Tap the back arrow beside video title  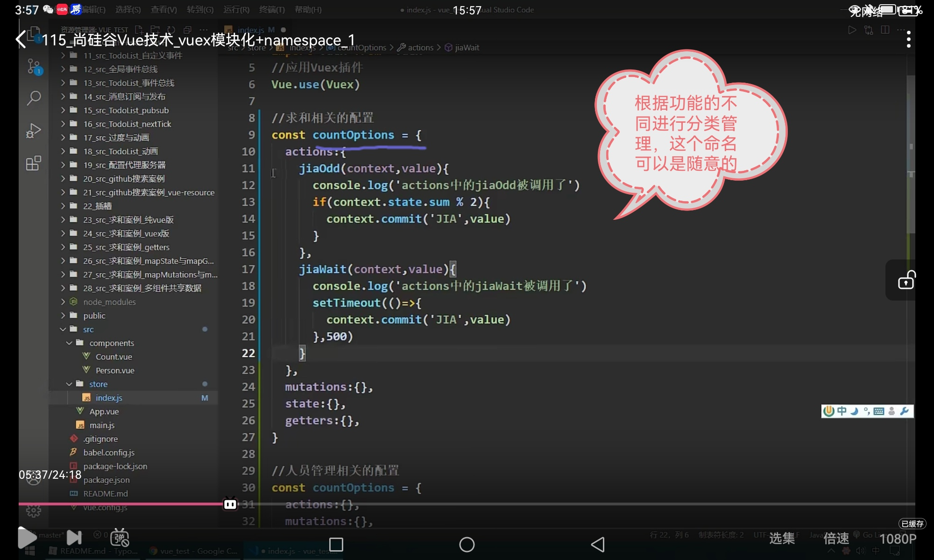pos(21,40)
